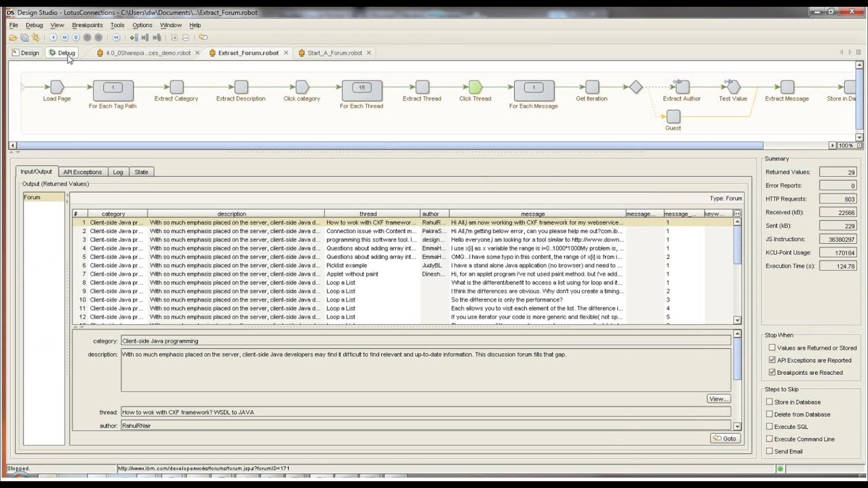Open the Start_A_Forum.robot tab
The width and height of the screenshot is (868, 488).
[334, 53]
